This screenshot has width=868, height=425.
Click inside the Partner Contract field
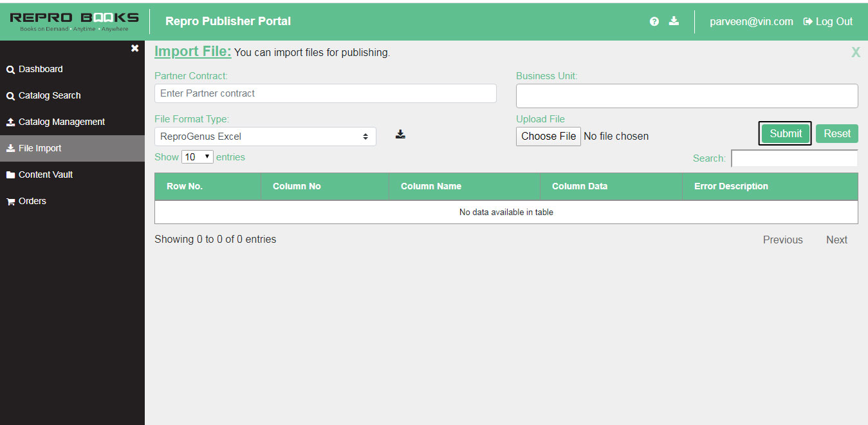click(x=325, y=93)
